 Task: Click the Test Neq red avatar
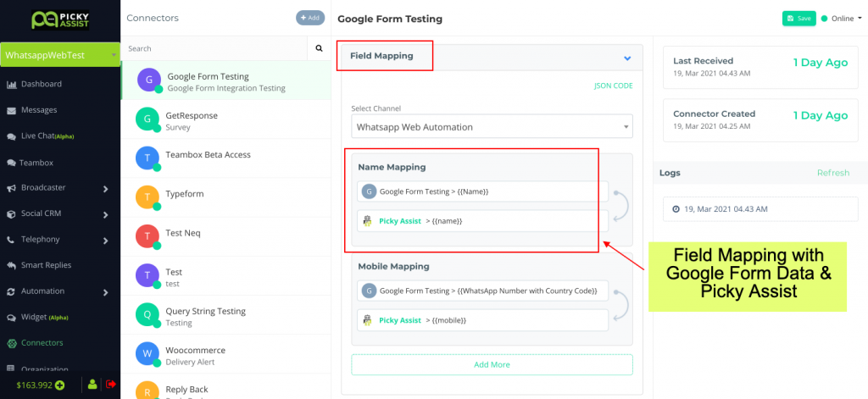tap(147, 236)
